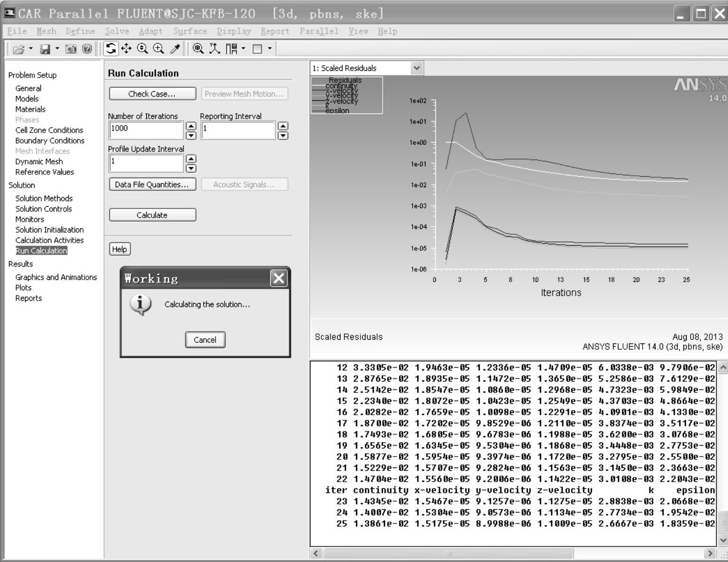This screenshot has width=728, height=562.
Task: Expand the save options dropdown arrow
Action: 57,48
